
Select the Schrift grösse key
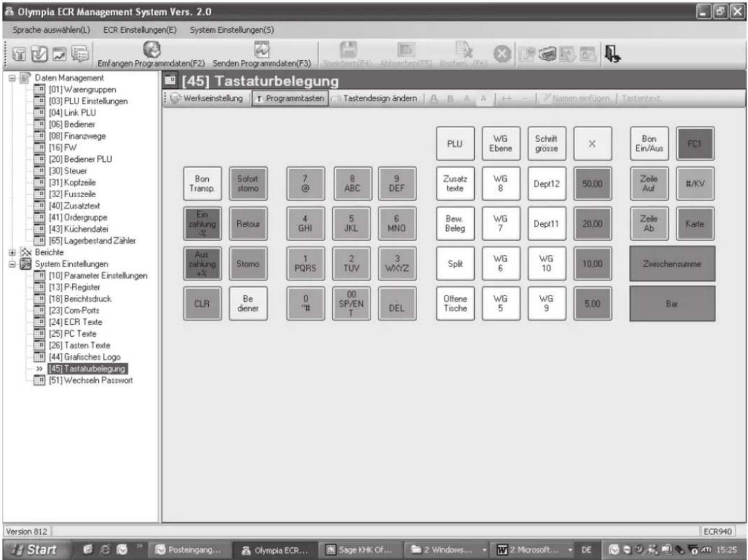point(547,143)
